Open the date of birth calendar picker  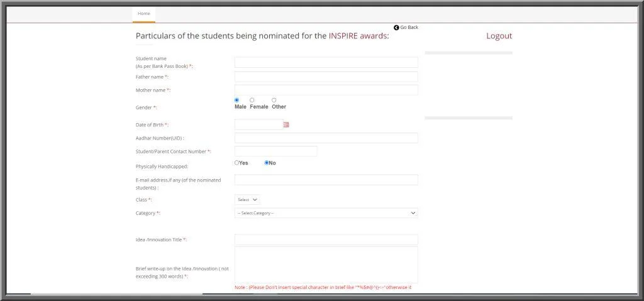(x=286, y=125)
